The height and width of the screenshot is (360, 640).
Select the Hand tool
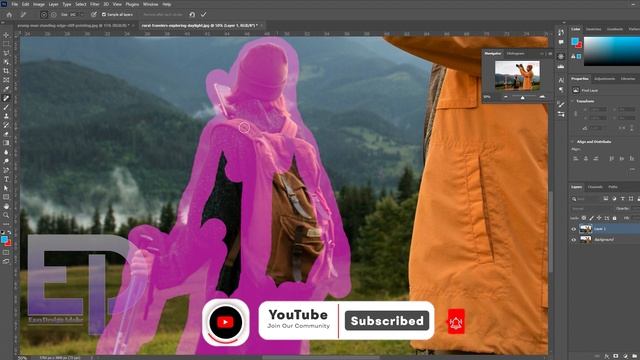click(6, 206)
